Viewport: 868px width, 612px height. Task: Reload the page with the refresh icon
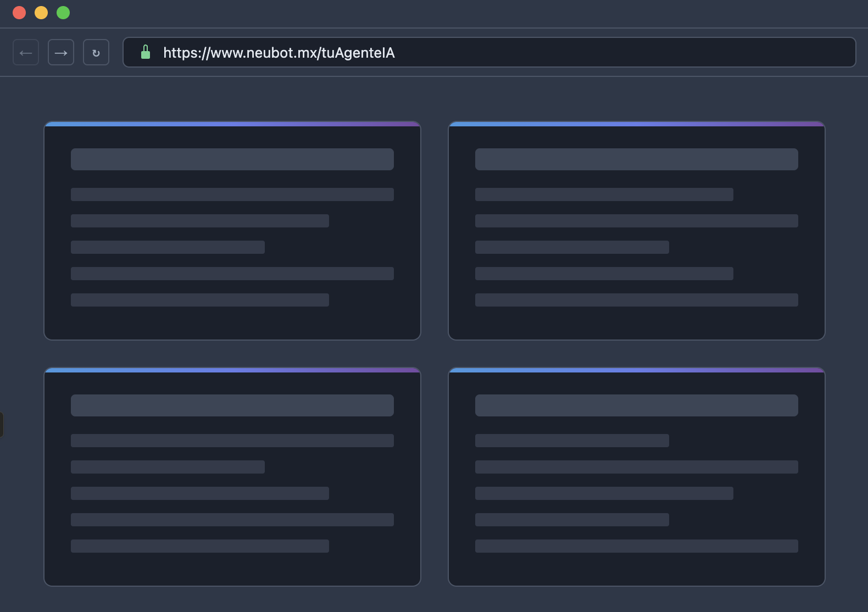96,53
